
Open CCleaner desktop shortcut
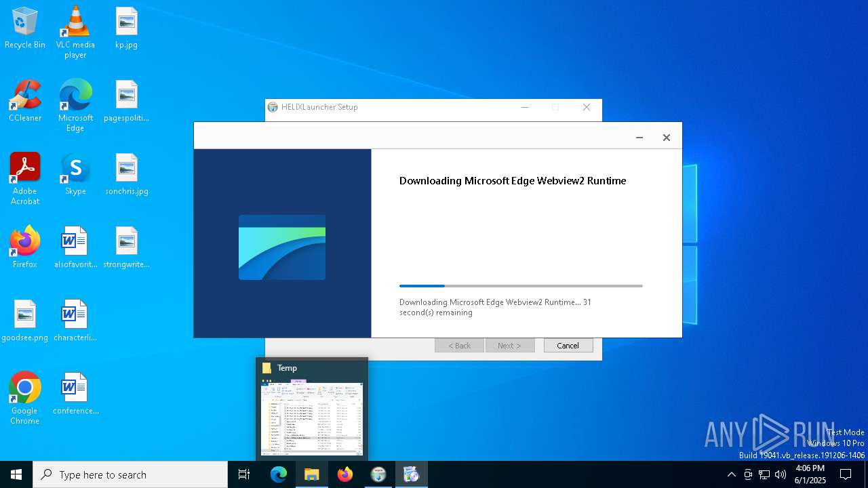[x=25, y=101]
